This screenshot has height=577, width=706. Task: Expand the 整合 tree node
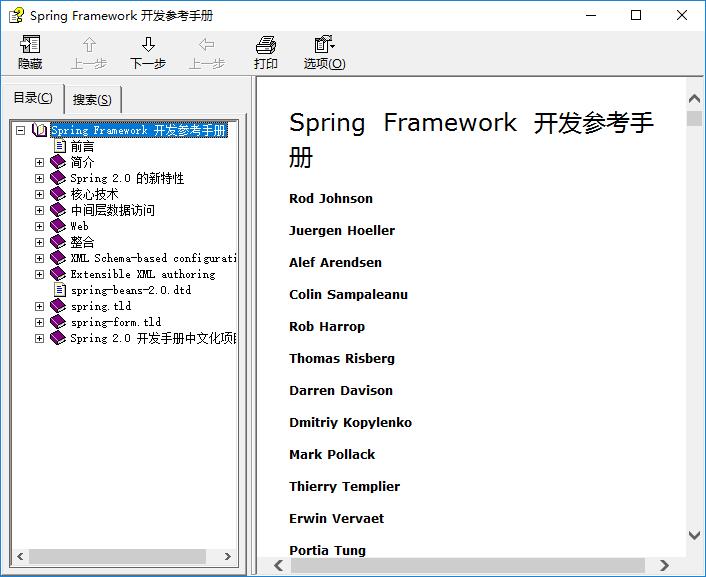40,242
